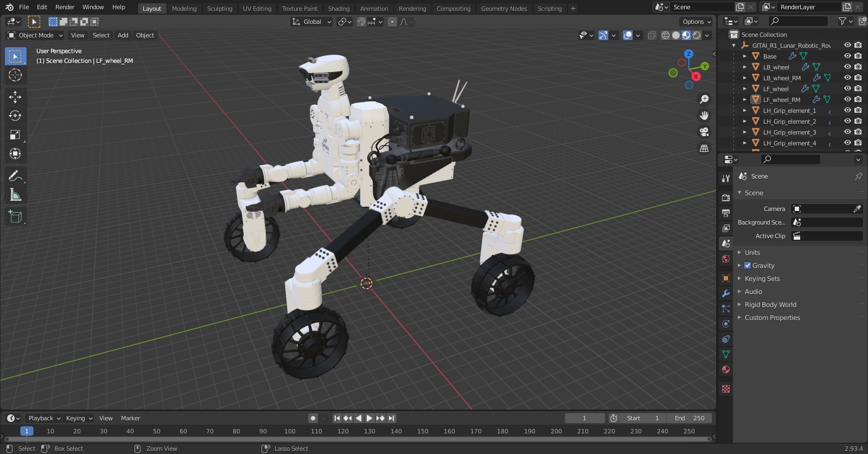This screenshot has width=868, height=454.
Task: Open the Texture properties tab
Action: (726, 389)
